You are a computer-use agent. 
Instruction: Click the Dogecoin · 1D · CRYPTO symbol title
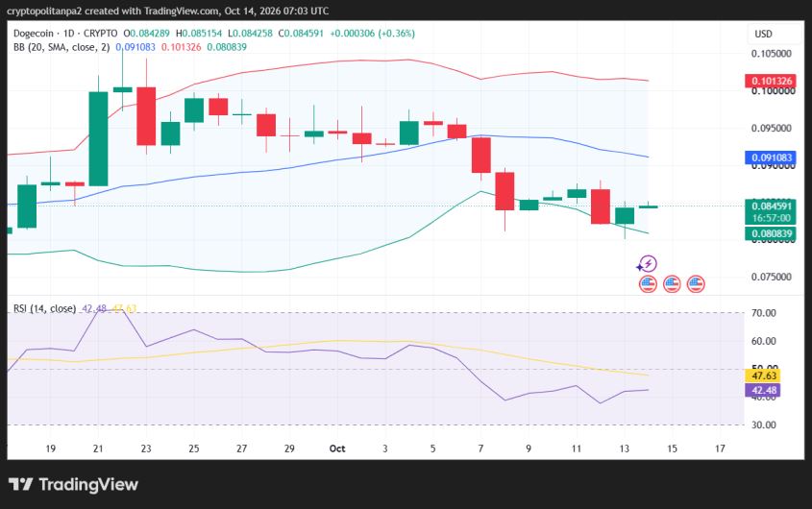point(65,34)
